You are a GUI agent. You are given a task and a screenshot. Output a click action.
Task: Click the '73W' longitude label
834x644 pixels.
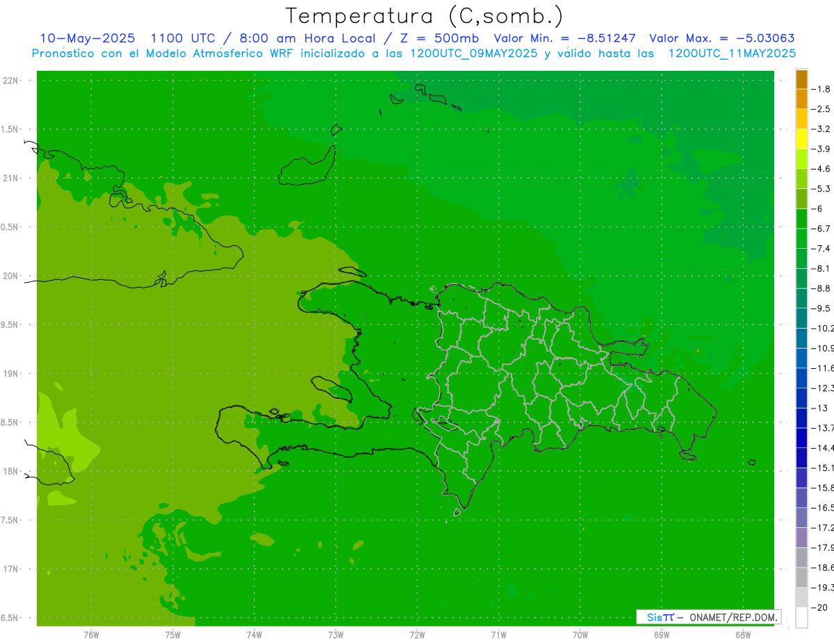click(336, 634)
